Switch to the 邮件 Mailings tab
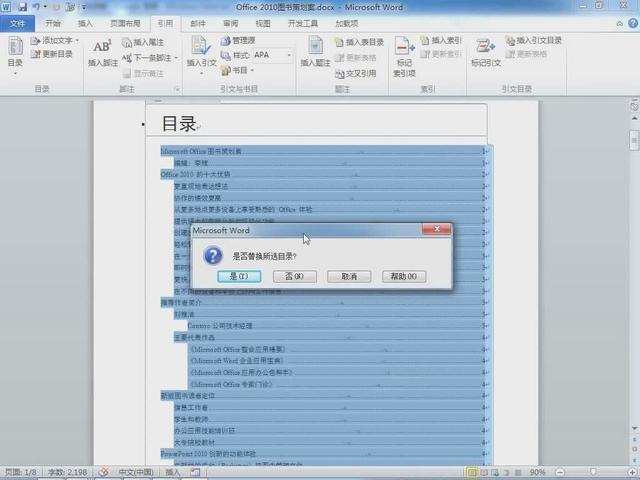Image resolution: width=640 pixels, height=480 pixels. coord(198,24)
